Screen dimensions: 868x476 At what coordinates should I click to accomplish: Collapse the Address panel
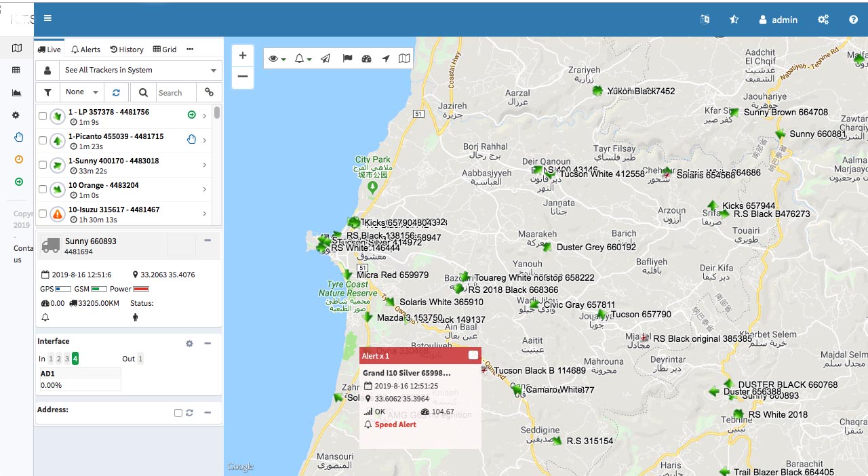[208, 412]
